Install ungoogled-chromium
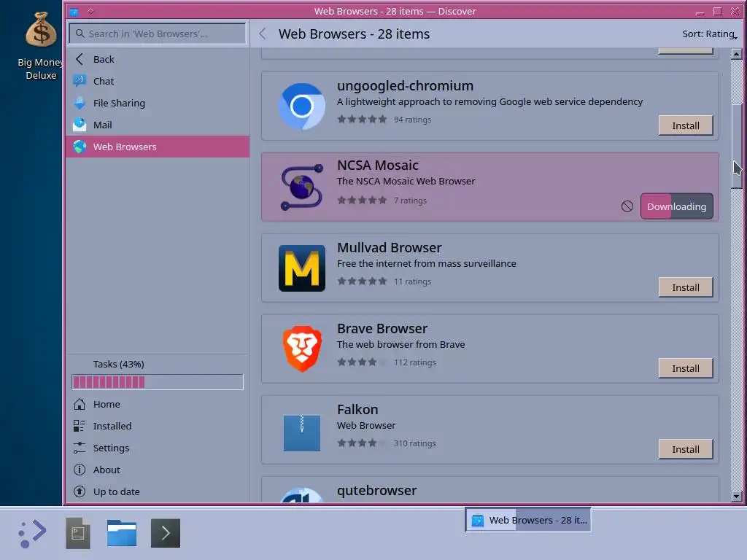The height and width of the screenshot is (560, 747). point(686,125)
